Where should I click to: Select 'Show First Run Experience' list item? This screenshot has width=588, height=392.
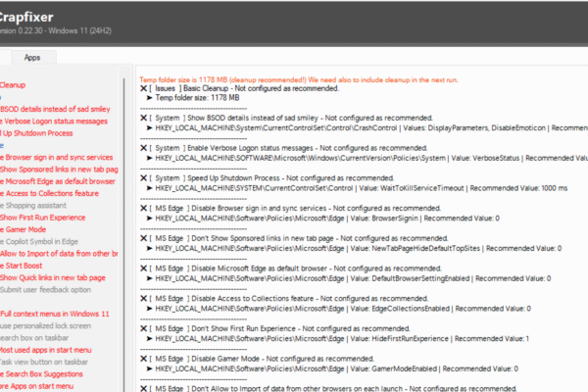pyautogui.click(x=43, y=218)
